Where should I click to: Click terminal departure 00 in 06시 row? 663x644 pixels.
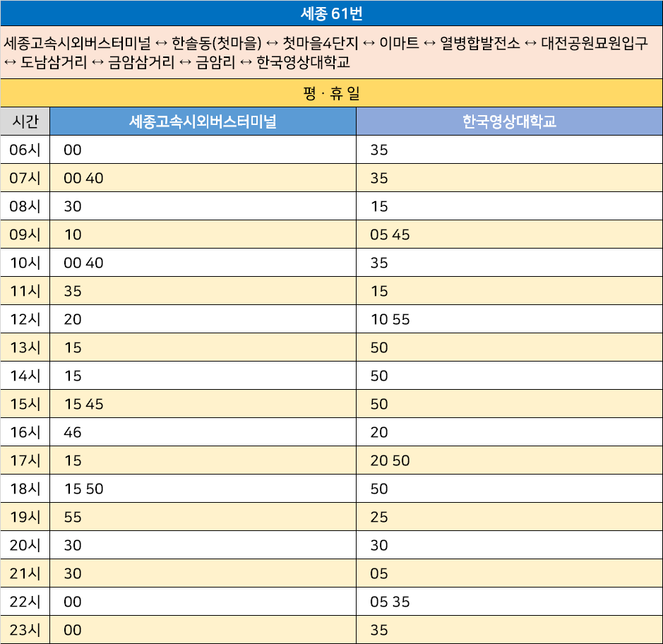[72, 150]
